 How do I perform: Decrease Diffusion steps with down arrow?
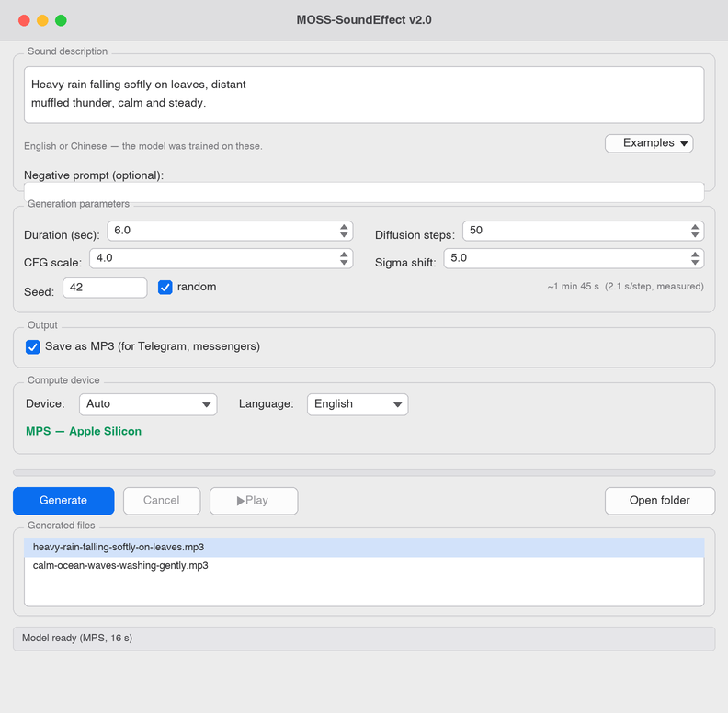tap(695, 235)
